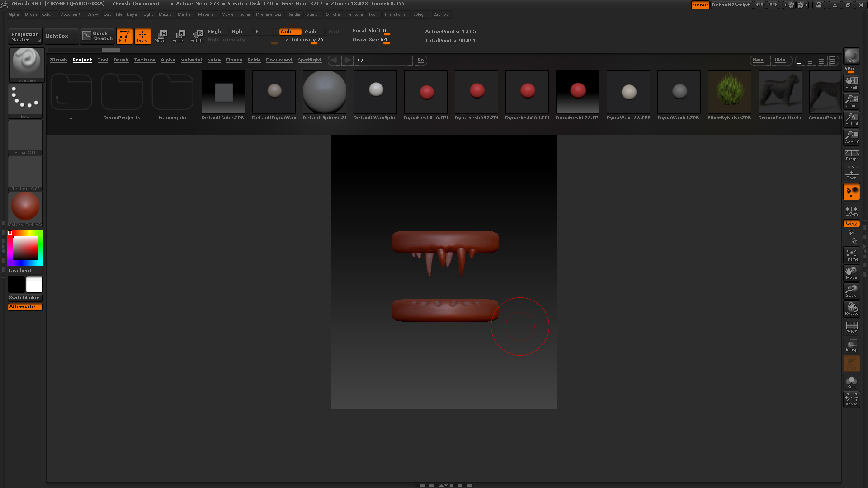Click the New project button
868x488 pixels.
[x=758, y=60]
